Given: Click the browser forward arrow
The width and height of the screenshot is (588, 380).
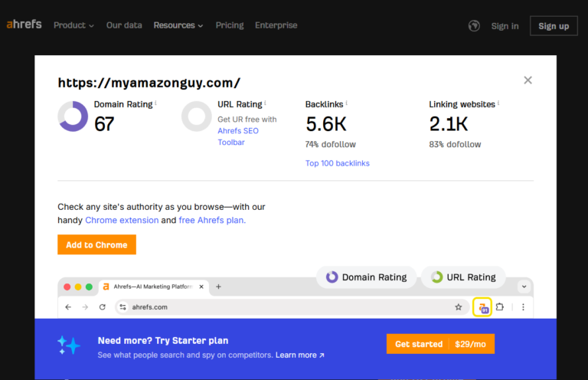Looking at the screenshot, I should 85,307.
